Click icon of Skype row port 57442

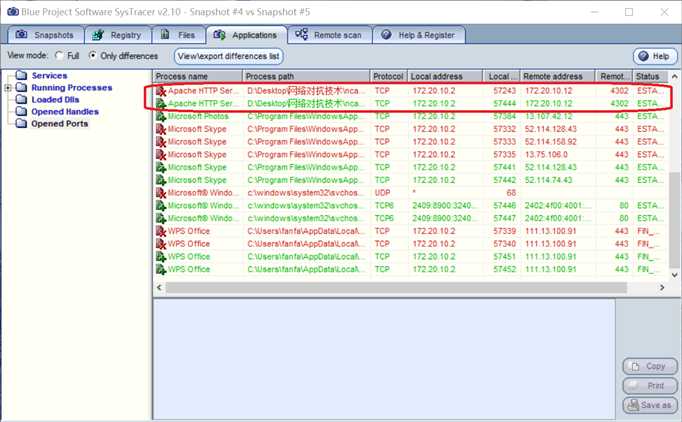click(x=161, y=180)
